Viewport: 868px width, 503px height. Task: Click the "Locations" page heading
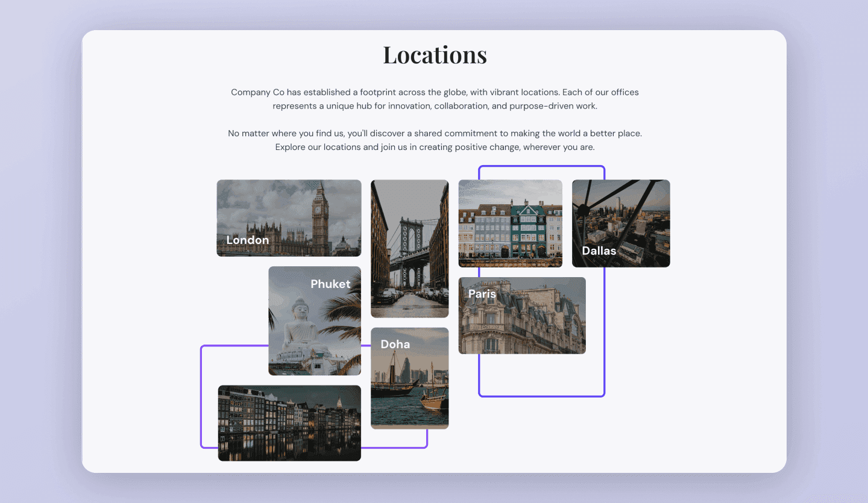435,55
